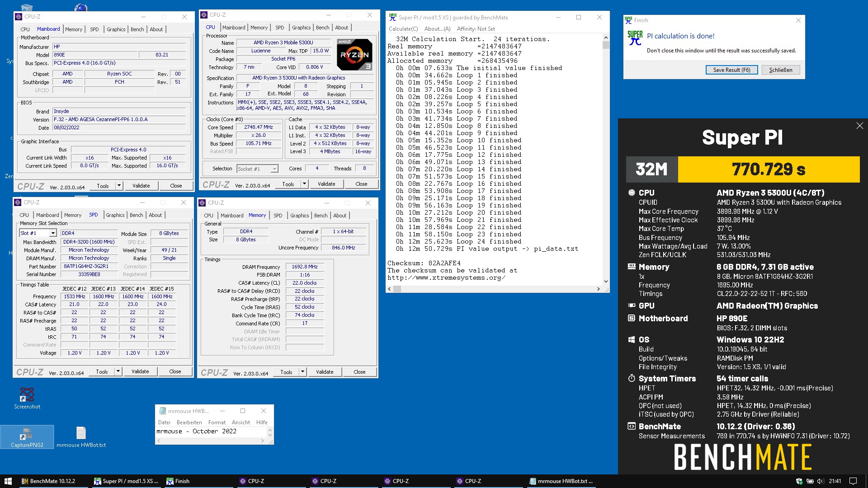The image size is (868, 488).
Task: Click Tools button in SPD CPU-Z window
Action: [x=102, y=371]
